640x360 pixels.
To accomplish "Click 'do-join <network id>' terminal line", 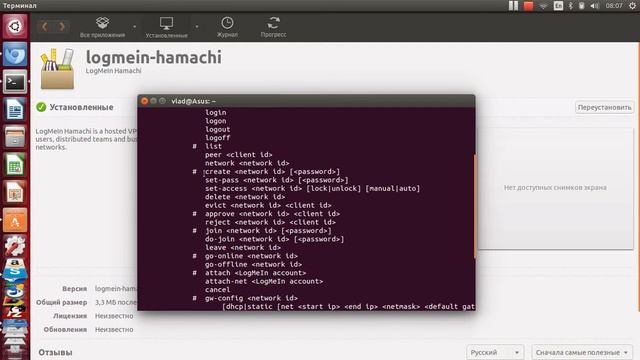I will click(274, 239).
